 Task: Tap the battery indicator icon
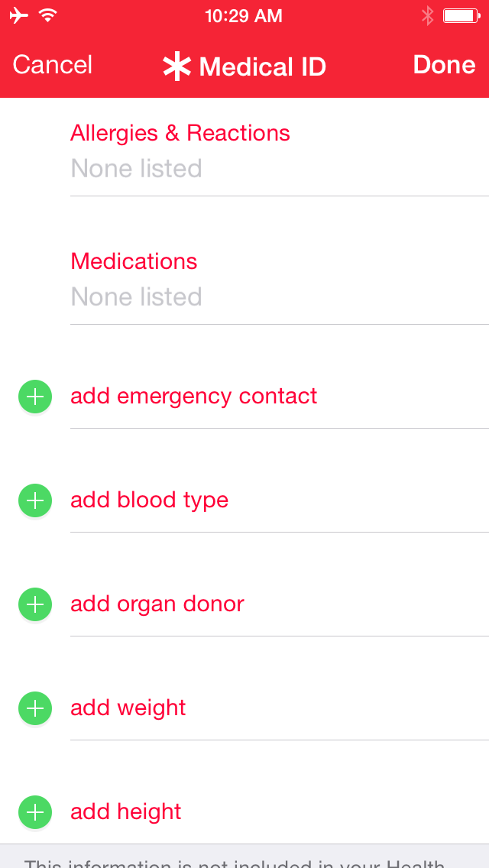pyautogui.click(x=461, y=15)
